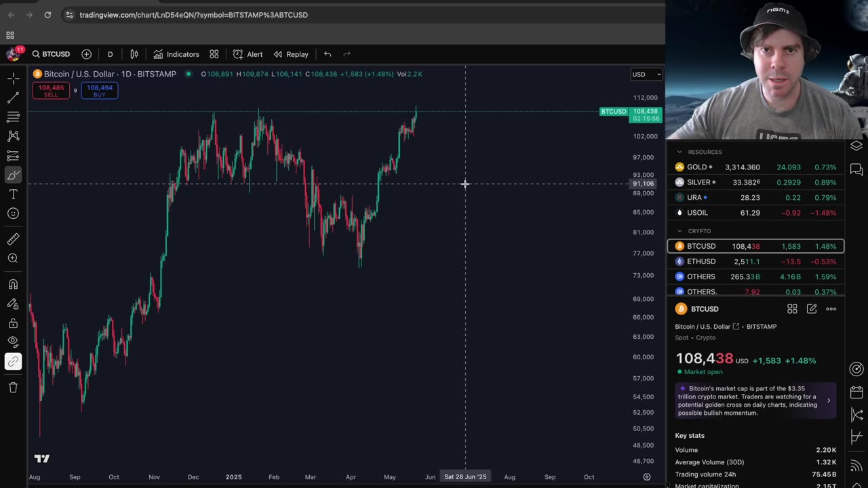868x488 pixels.
Task: Activate the zoom in tool
Action: coord(13,258)
